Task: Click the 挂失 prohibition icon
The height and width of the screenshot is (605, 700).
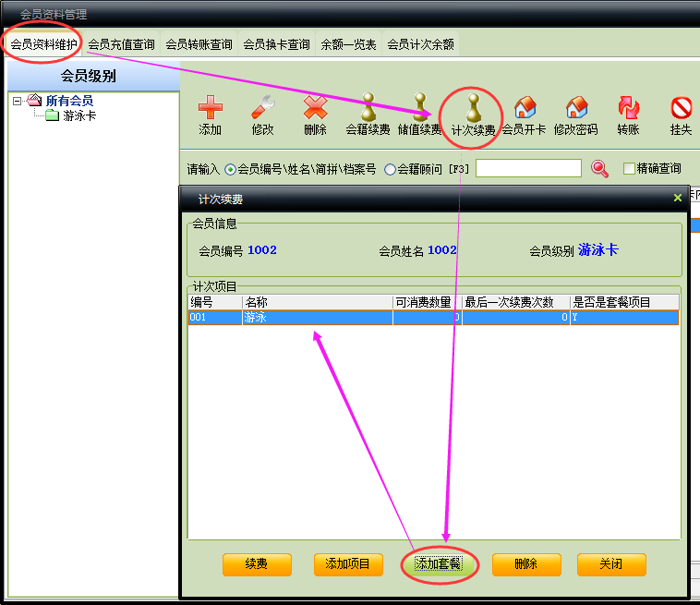Action: (x=682, y=107)
